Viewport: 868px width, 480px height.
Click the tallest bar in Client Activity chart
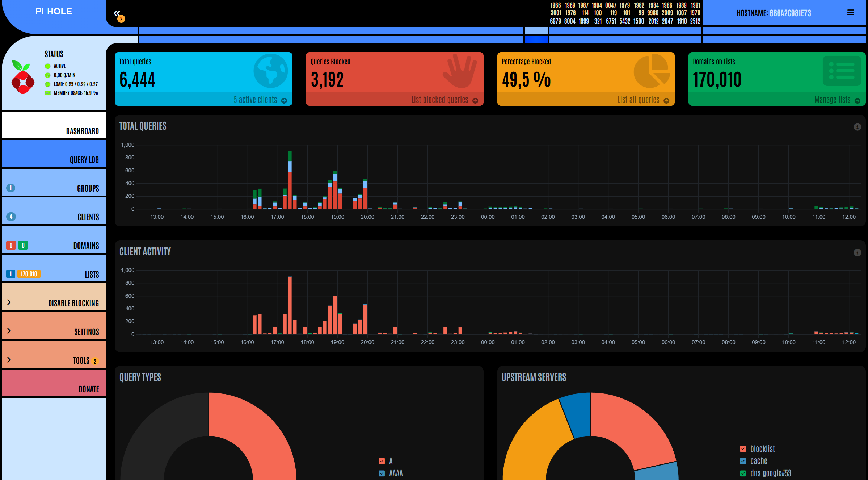click(x=290, y=305)
